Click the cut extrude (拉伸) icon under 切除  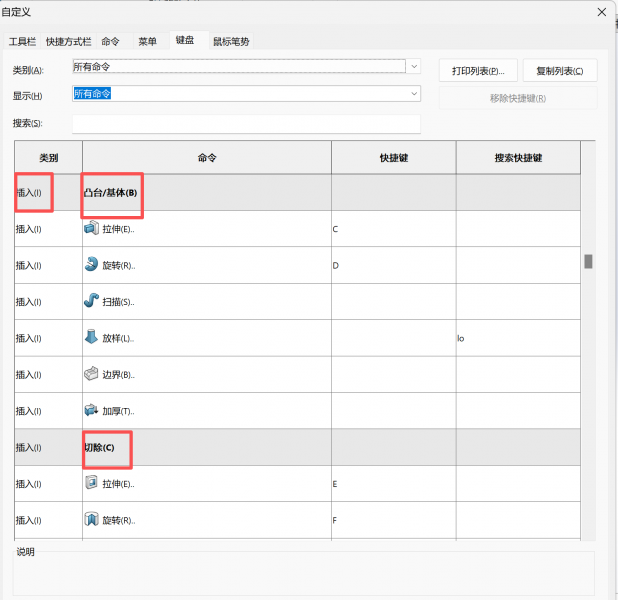pyautogui.click(x=91, y=483)
